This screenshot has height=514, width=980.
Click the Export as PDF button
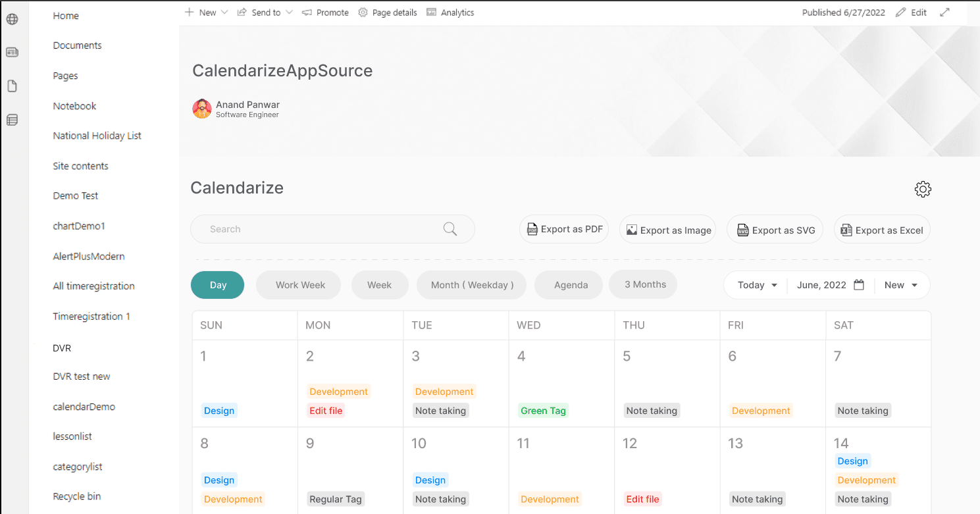point(564,230)
